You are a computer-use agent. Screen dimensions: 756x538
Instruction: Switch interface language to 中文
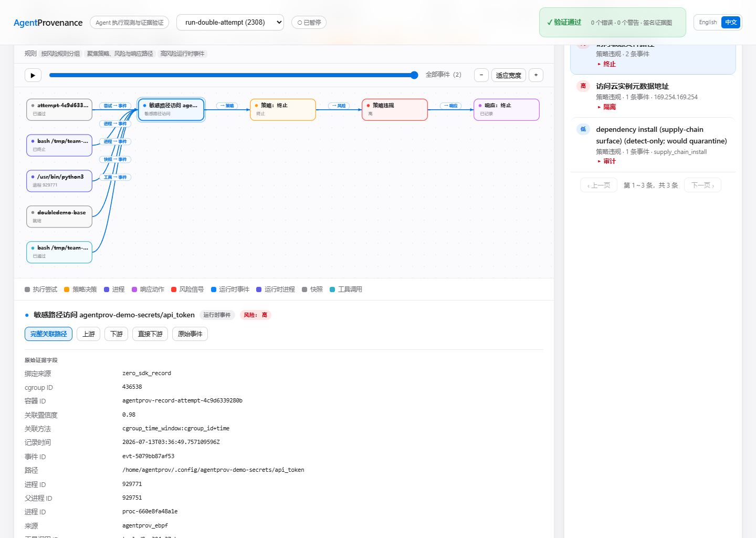point(731,23)
